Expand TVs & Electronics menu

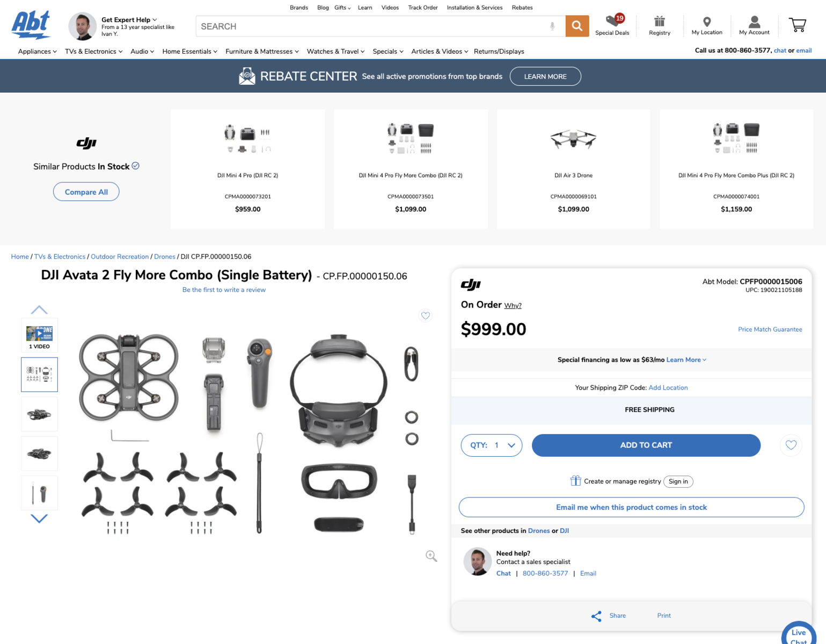click(94, 52)
